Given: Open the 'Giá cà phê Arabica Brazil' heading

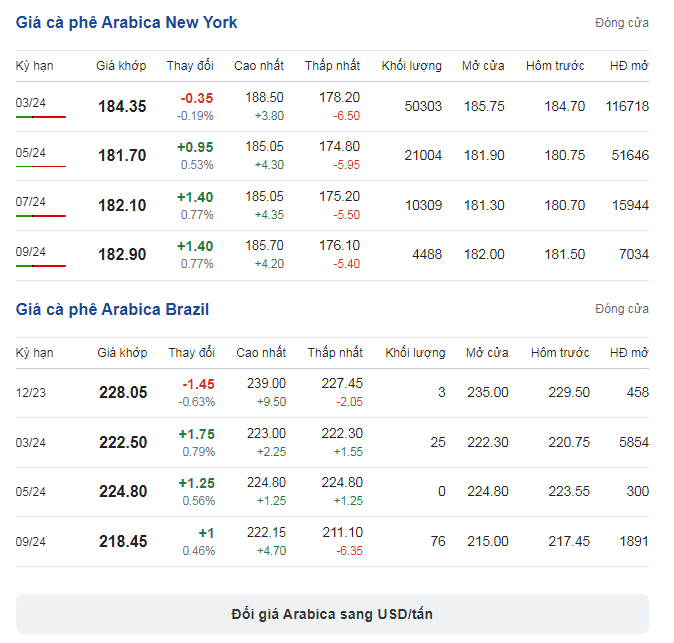Looking at the screenshot, I should click(112, 309).
